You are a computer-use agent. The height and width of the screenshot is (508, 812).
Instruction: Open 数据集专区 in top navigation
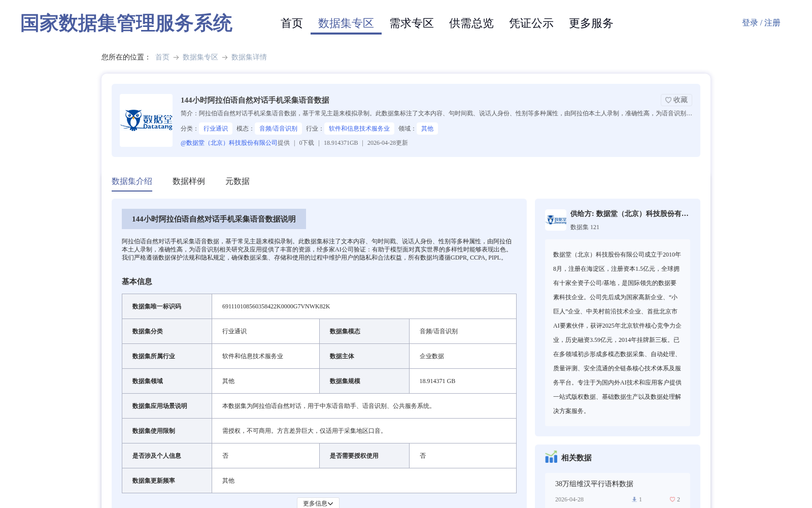coord(346,23)
